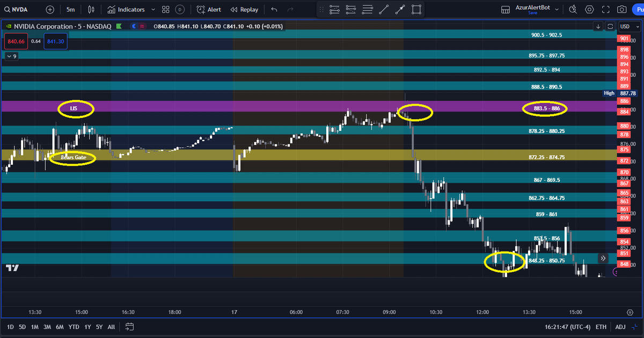Select the 5Y date range
Screen dimensions: 644x338
(x=99, y=327)
